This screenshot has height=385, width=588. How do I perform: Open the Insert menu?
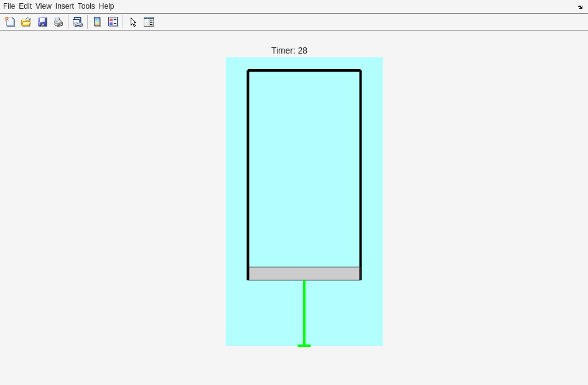tap(65, 6)
